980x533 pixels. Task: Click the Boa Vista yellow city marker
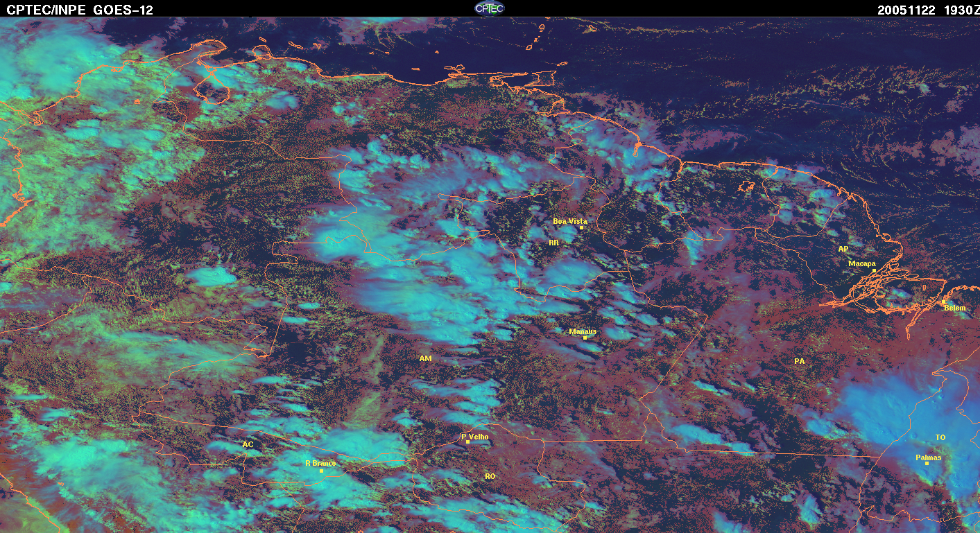pyautogui.click(x=582, y=227)
